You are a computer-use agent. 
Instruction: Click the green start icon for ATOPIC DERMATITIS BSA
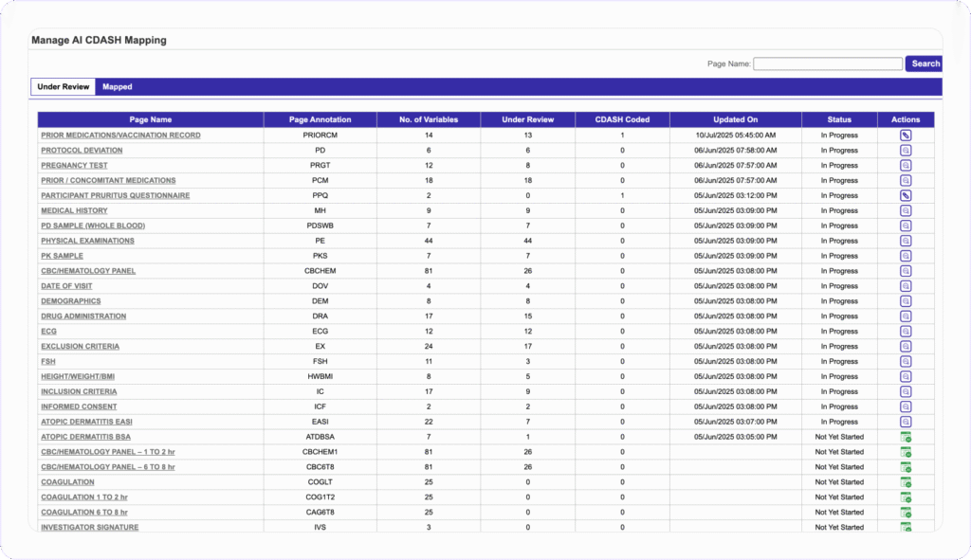tap(905, 437)
